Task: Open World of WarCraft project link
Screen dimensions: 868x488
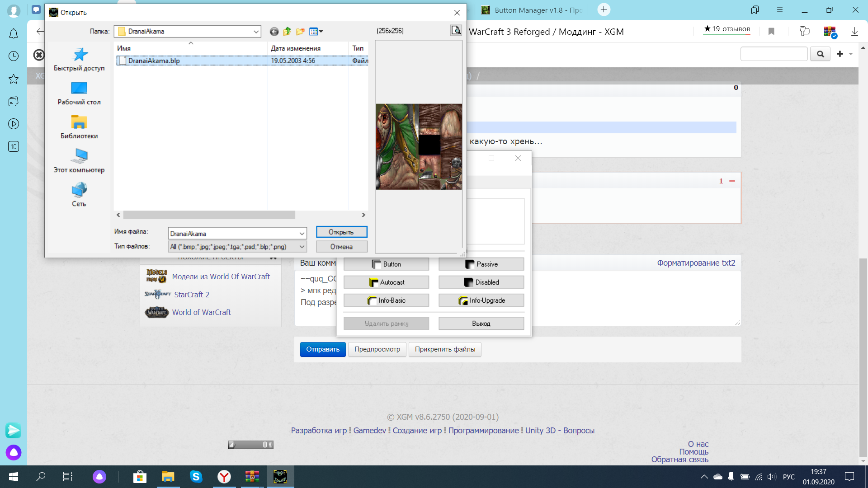Action: click(202, 312)
